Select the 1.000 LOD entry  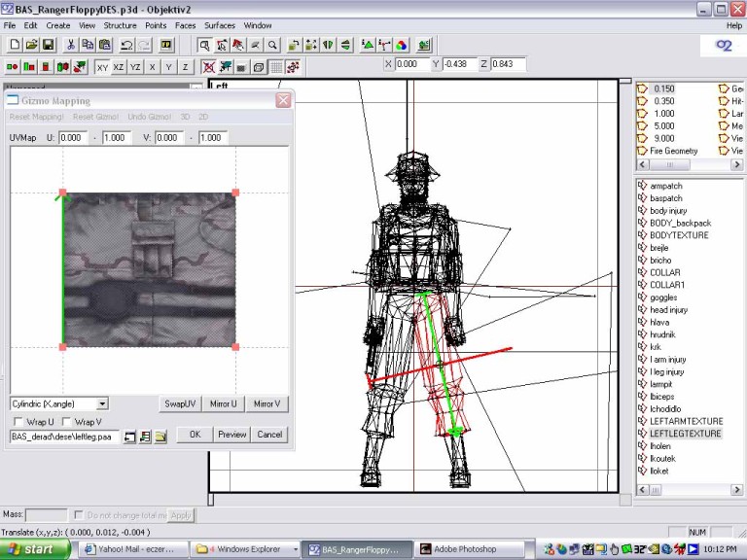(x=664, y=114)
